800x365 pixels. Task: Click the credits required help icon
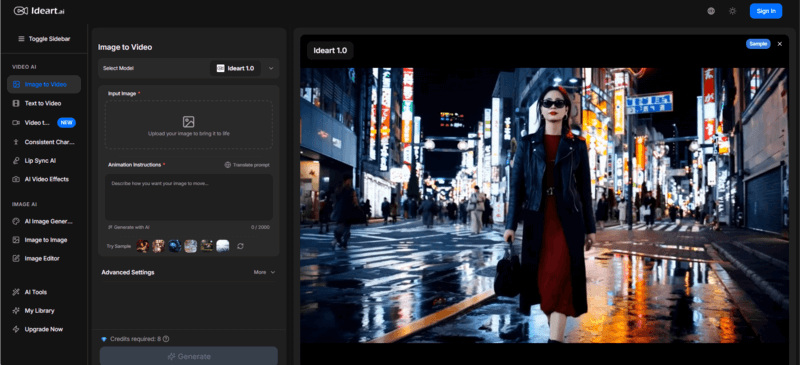click(x=166, y=338)
